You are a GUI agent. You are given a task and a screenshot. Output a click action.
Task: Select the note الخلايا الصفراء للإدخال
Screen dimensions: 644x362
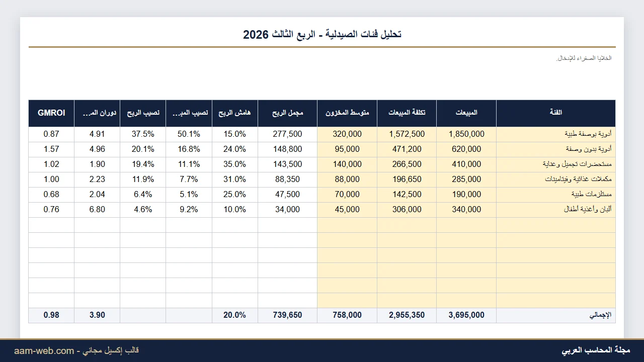(x=584, y=58)
